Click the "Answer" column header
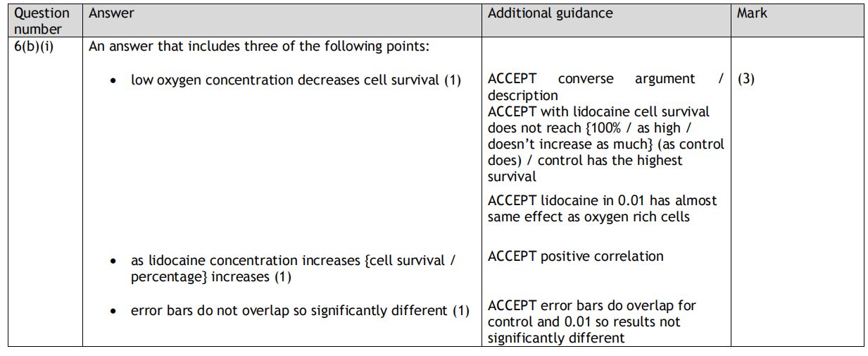The height and width of the screenshot is (356, 868). pos(111,13)
